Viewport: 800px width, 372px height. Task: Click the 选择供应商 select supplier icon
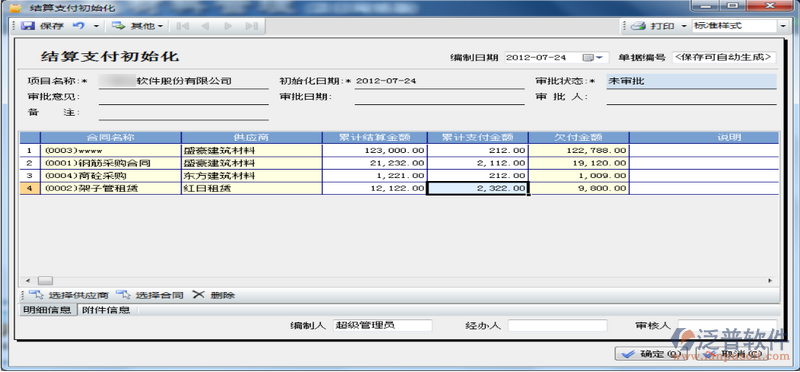point(36,294)
